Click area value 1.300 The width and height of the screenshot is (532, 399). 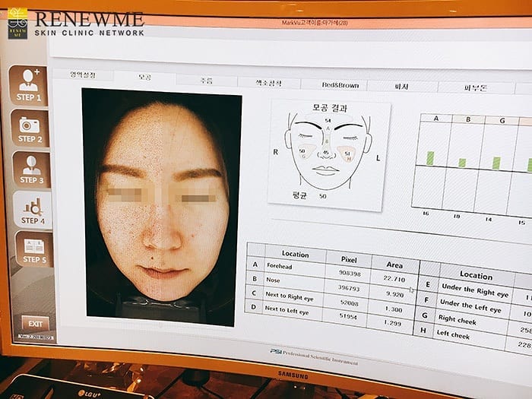click(394, 309)
